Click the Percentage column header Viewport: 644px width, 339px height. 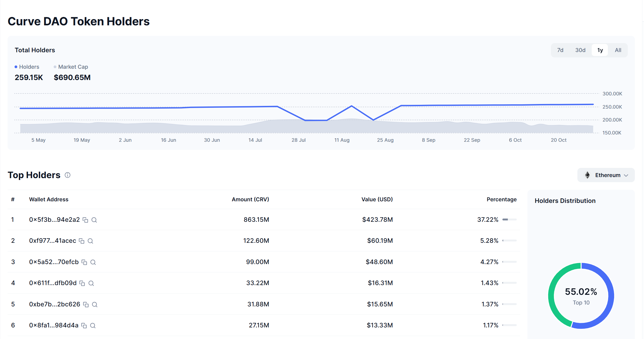click(x=501, y=199)
